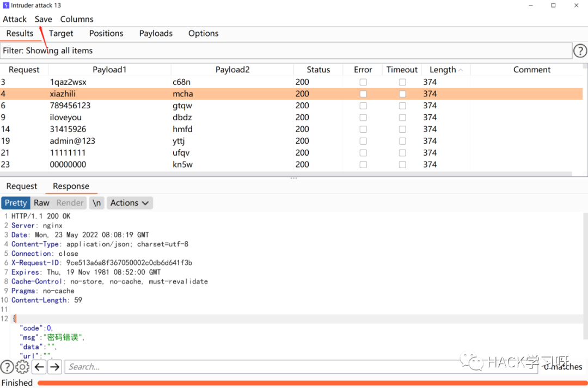Open search settings gear icon
This screenshot has width=588, height=388.
pyautogui.click(x=22, y=367)
